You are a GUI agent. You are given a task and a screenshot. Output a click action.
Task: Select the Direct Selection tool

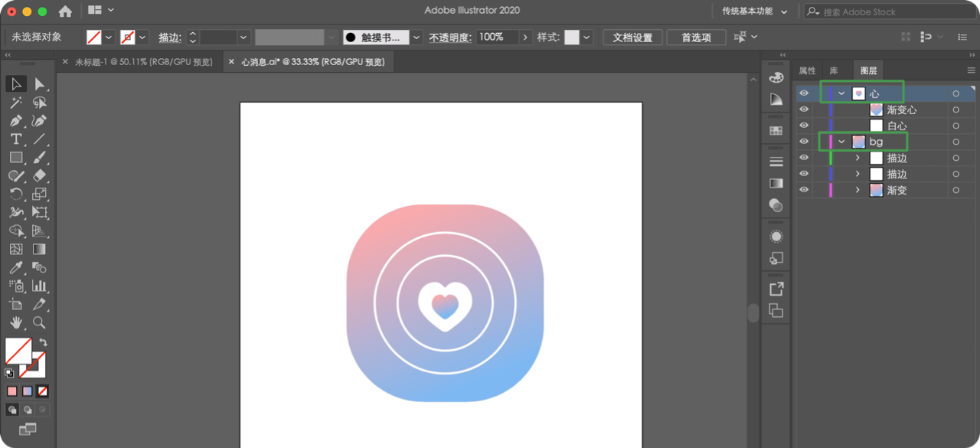(x=39, y=84)
